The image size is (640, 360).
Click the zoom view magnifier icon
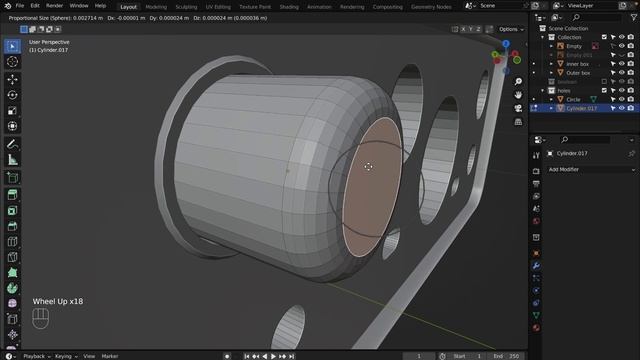[x=518, y=82]
